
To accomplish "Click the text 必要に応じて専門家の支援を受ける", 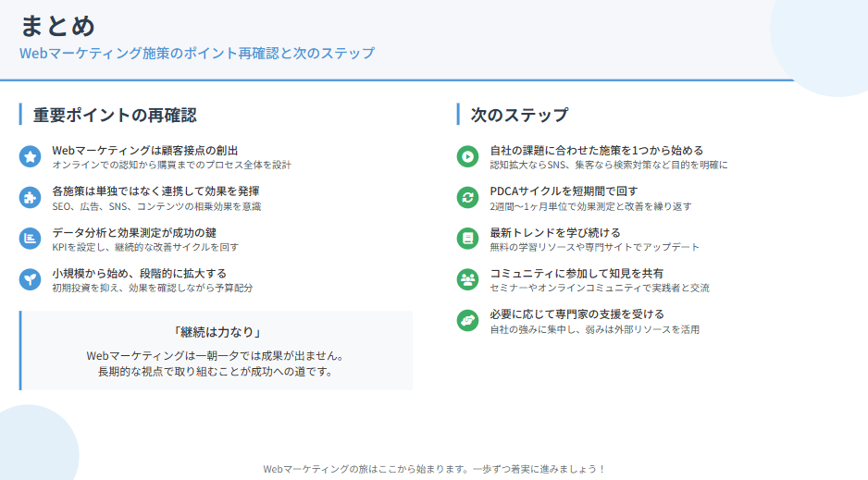I will pyautogui.click(x=577, y=314).
